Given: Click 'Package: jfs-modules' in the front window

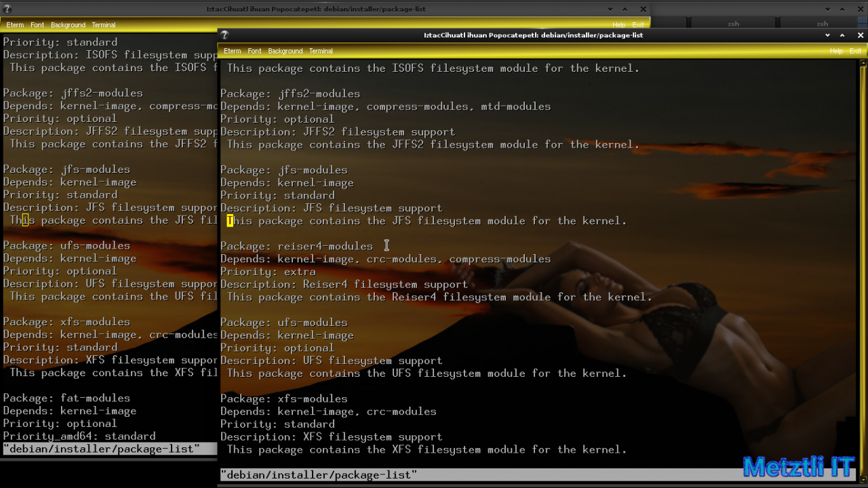Looking at the screenshot, I should click(x=283, y=170).
